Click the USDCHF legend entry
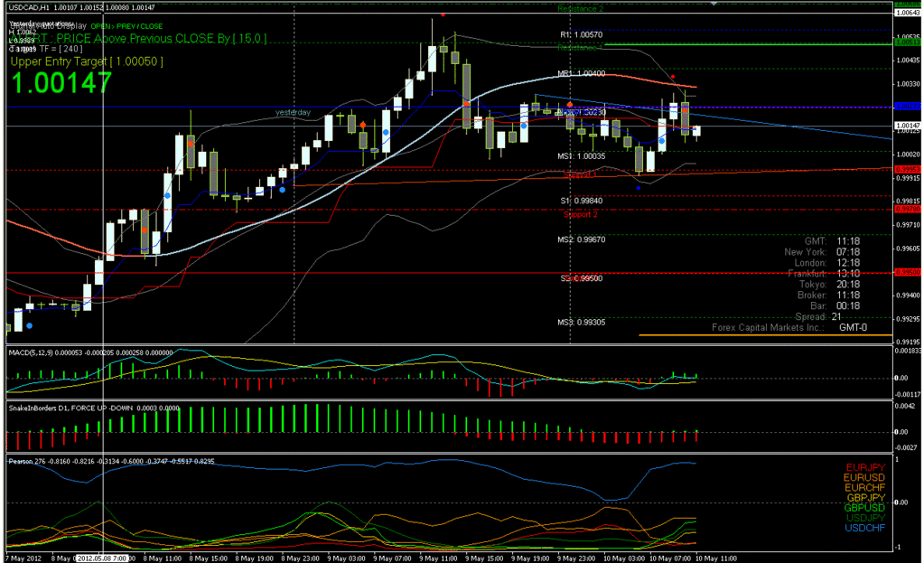This screenshot has width=924, height=563. pos(865,528)
